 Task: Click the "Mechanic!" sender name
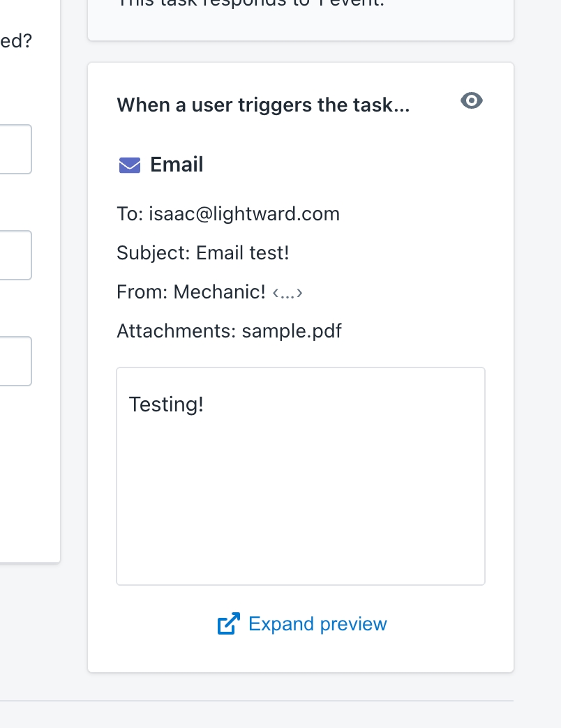click(x=219, y=291)
